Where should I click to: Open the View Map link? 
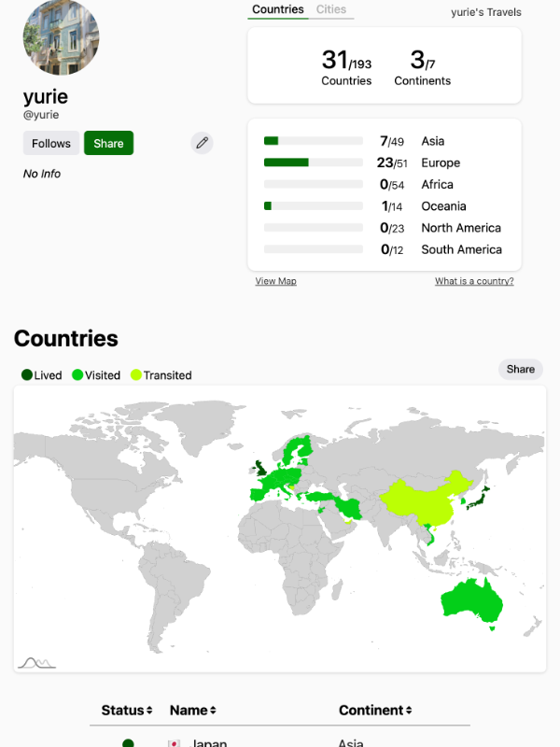coord(275,281)
